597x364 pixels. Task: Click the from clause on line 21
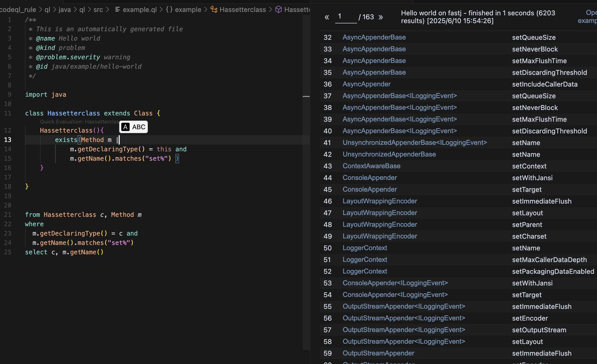(x=83, y=215)
